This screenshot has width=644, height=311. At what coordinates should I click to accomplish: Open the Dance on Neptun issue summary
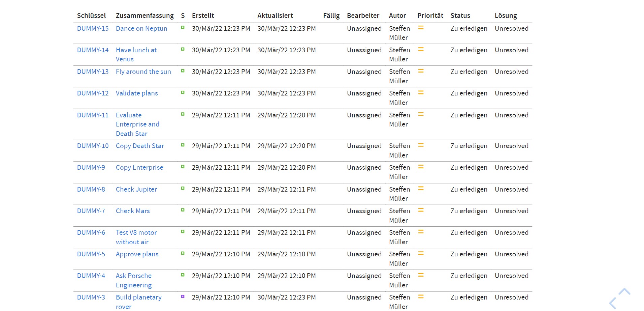[x=141, y=28]
